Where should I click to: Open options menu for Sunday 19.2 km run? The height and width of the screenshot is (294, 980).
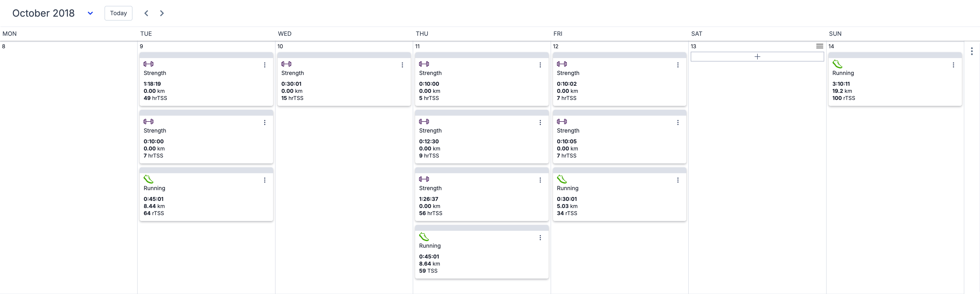[953, 65]
